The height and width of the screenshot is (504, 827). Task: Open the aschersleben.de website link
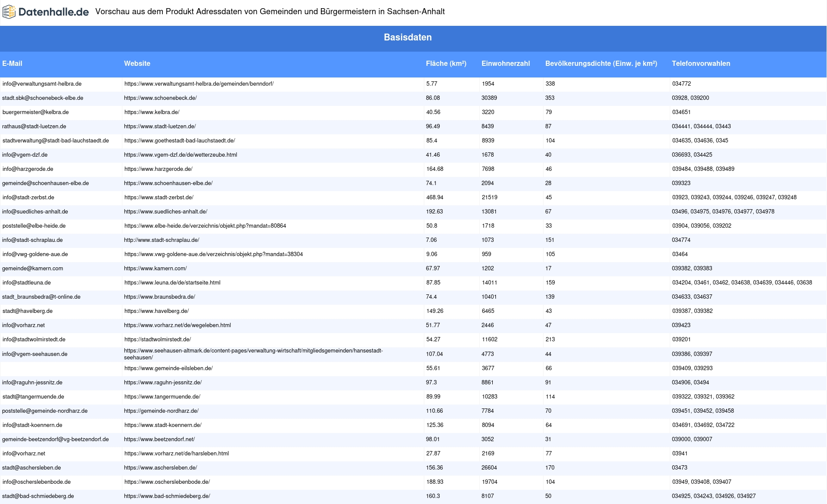[x=160, y=468]
